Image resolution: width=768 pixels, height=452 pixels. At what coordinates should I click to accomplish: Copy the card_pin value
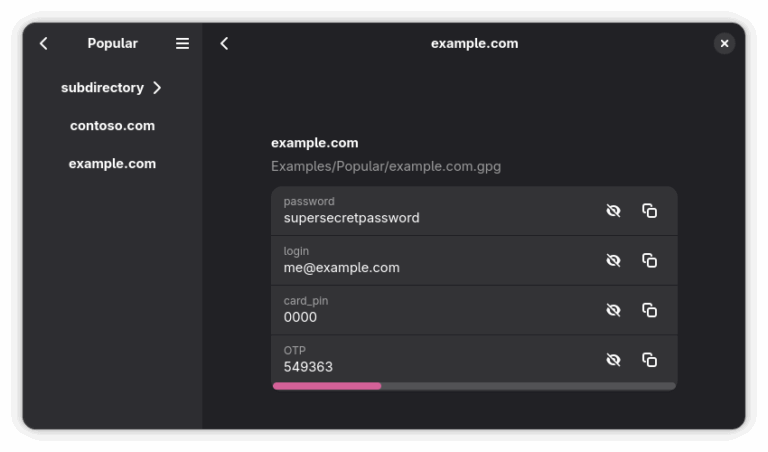[649, 310]
